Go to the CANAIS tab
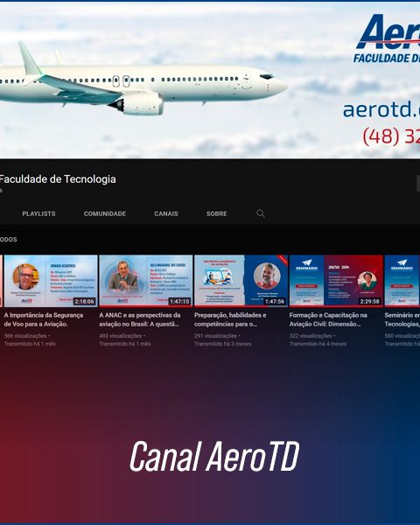This screenshot has height=525, width=420. (x=166, y=213)
